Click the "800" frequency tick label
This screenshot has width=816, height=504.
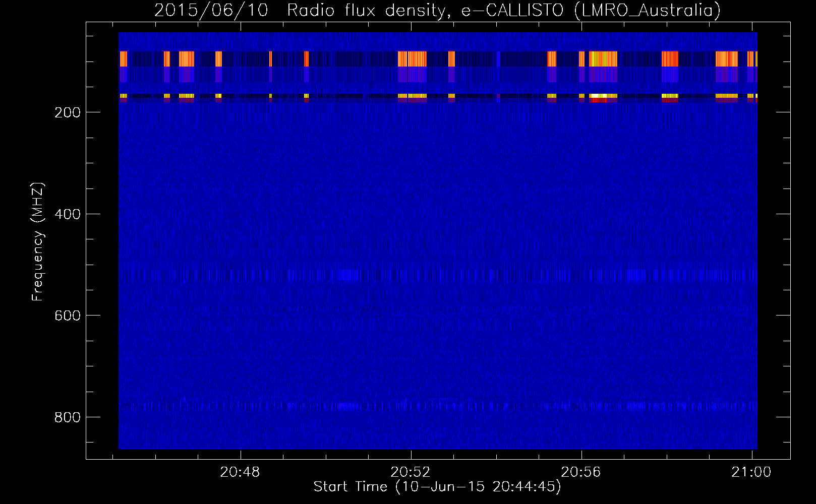click(x=68, y=417)
